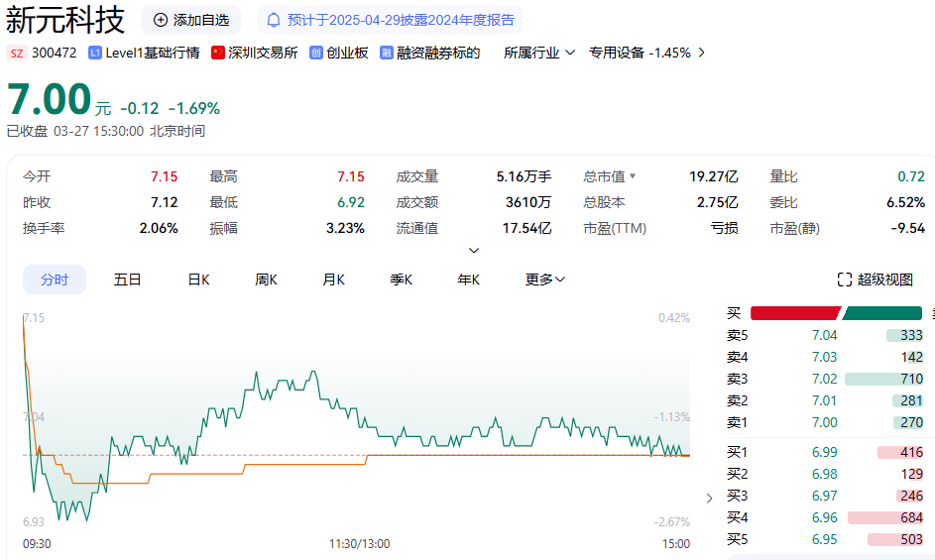
Task: Switch to the 日K chart tab
Action: (x=198, y=280)
